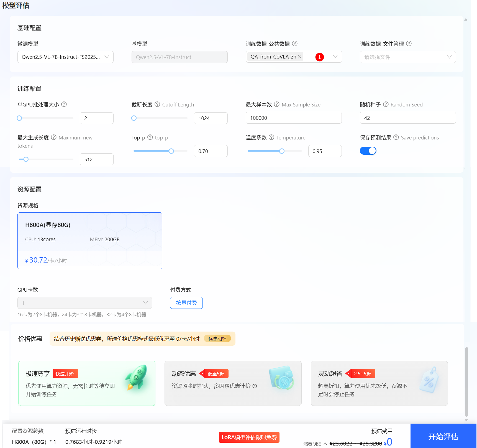Screen dimensions: 477x448
Task: Click help icon next to 温度系数 Temperature
Action: pos(271,137)
